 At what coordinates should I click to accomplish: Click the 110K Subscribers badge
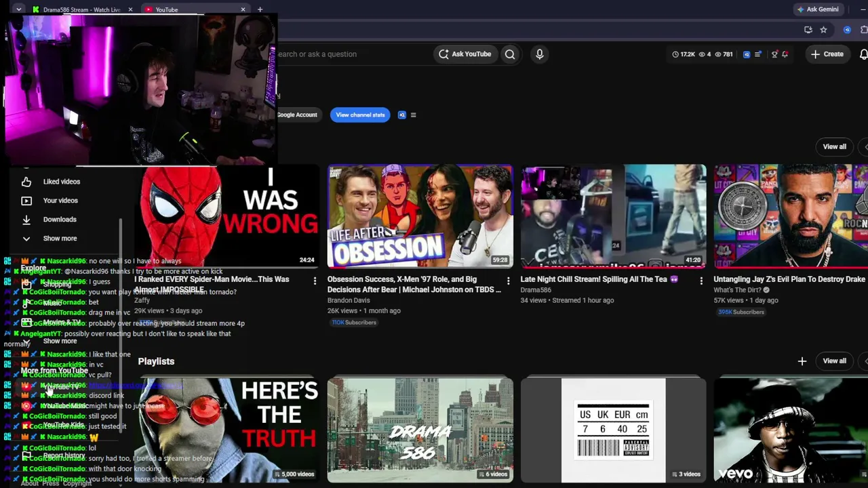tap(353, 323)
